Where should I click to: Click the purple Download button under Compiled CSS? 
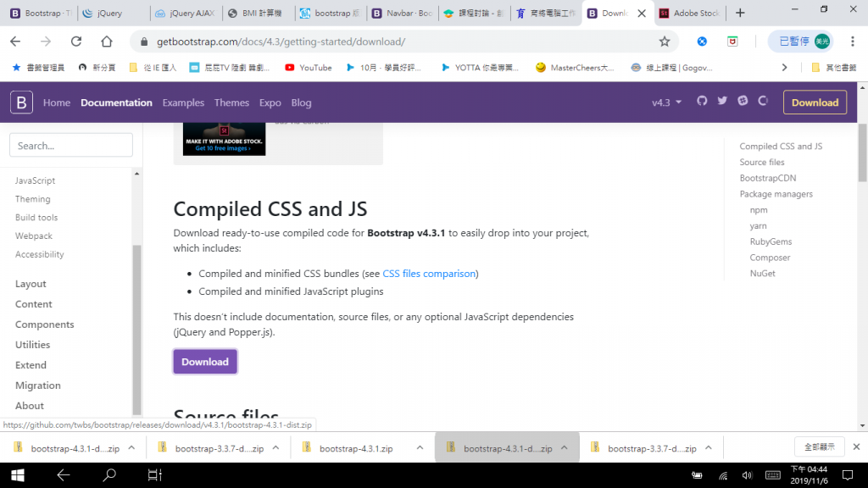pyautogui.click(x=205, y=362)
